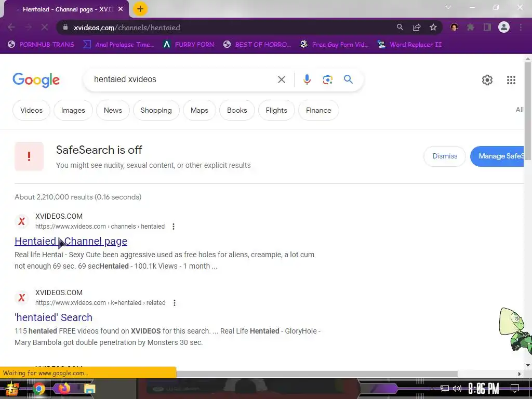Click the horizontal scrollbar thumb
Image resolution: width=532 pixels, height=399 pixels.
[x=317, y=374]
